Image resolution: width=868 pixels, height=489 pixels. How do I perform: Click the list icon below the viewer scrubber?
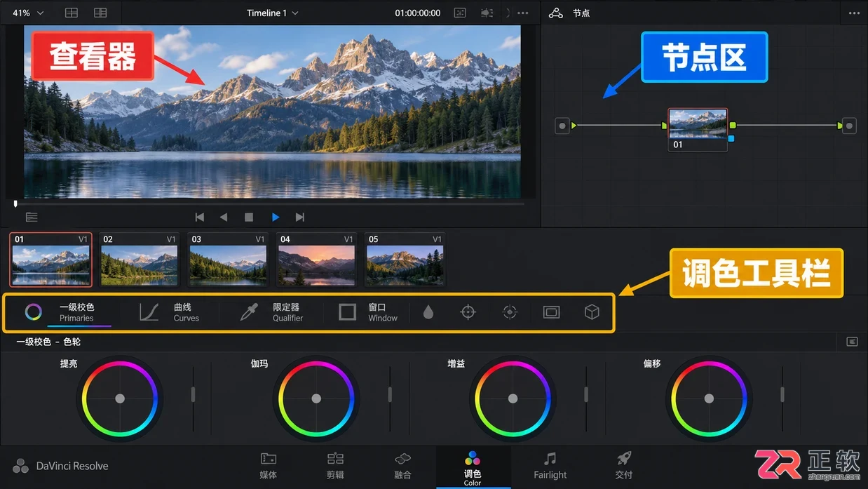point(32,217)
